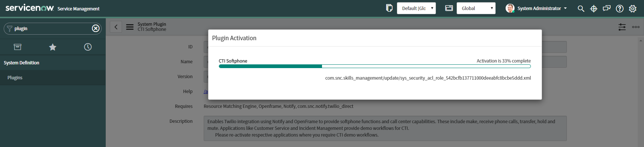Open the form context hamburger menu

point(130,27)
